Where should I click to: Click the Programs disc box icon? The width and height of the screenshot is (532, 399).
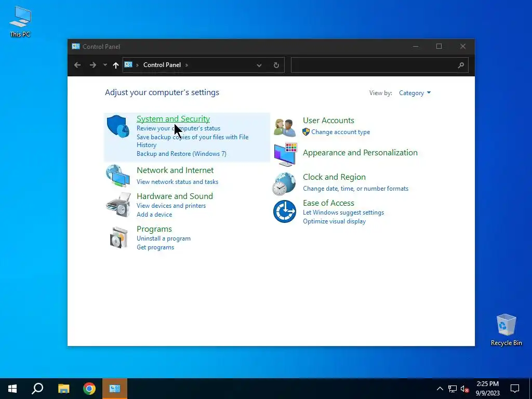[119, 237]
